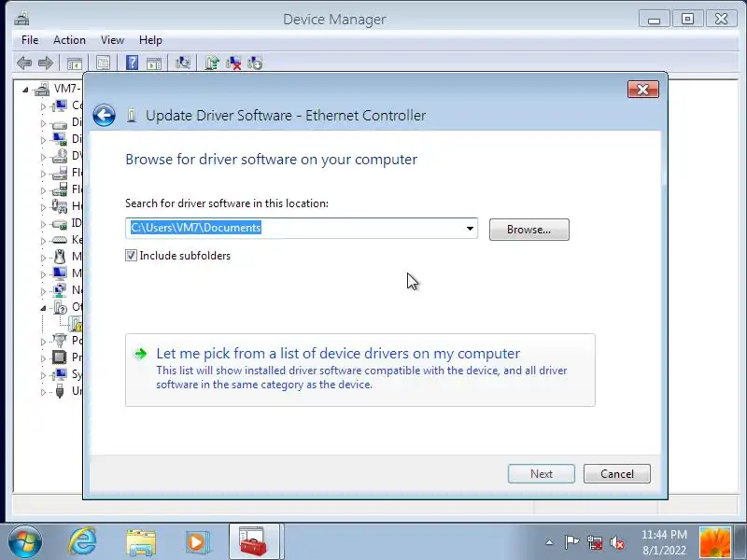
Task: Toggle the show/hide action pane toolbar icon
Action: click(154, 63)
